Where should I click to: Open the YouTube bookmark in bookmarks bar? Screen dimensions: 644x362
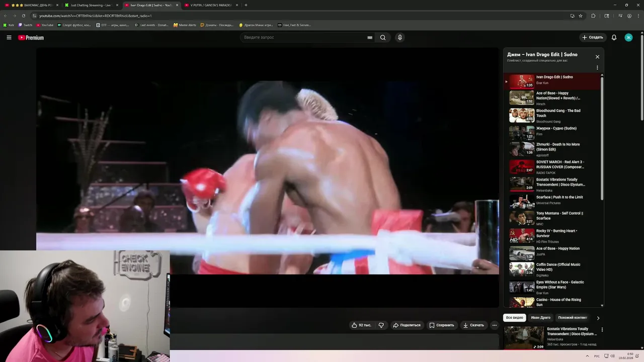pyautogui.click(x=45, y=25)
